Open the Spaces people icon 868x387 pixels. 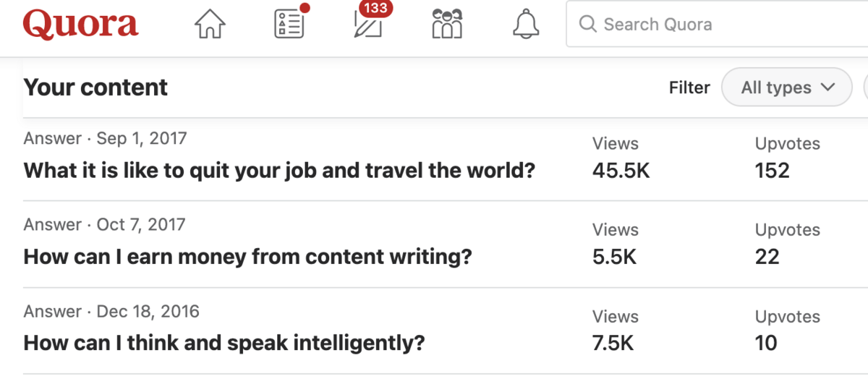click(447, 24)
